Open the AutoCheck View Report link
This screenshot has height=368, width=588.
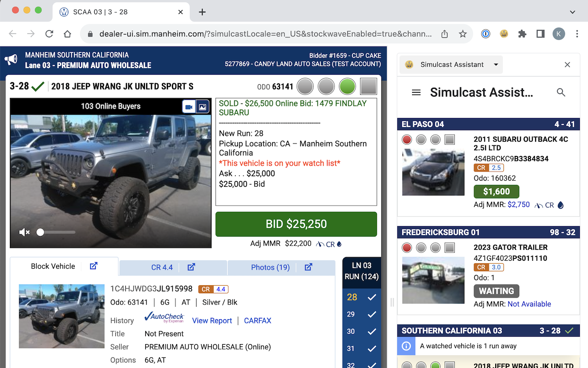(x=212, y=321)
